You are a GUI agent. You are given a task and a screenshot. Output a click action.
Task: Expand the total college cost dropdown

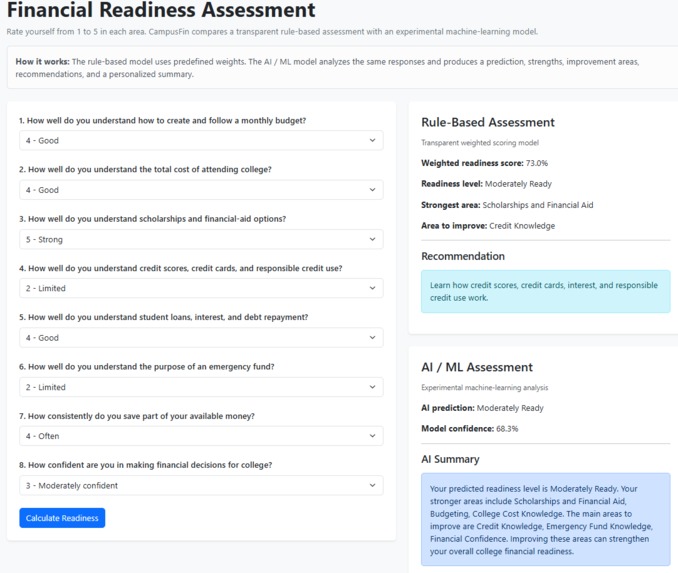pos(201,190)
